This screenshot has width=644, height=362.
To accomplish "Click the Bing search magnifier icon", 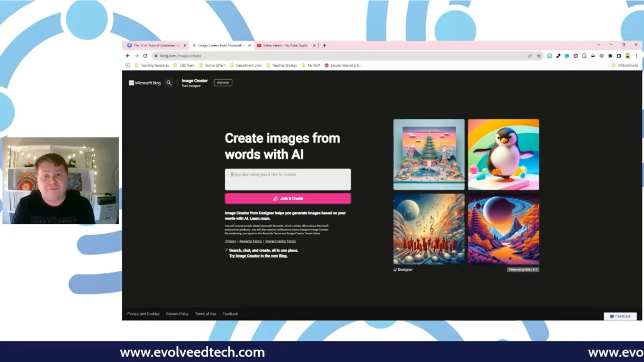I will coord(169,83).
